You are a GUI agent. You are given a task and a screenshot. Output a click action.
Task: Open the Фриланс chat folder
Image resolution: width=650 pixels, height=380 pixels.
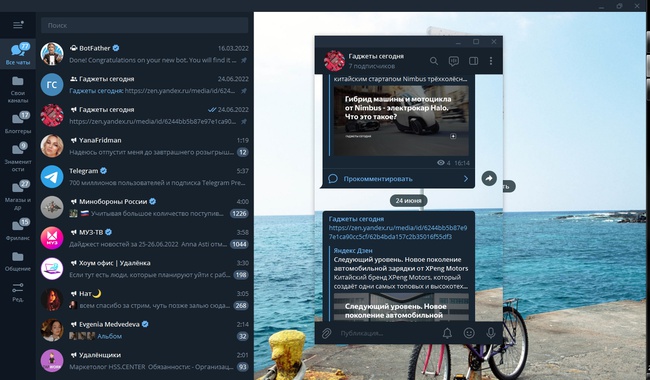pyautogui.click(x=18, y=230)
